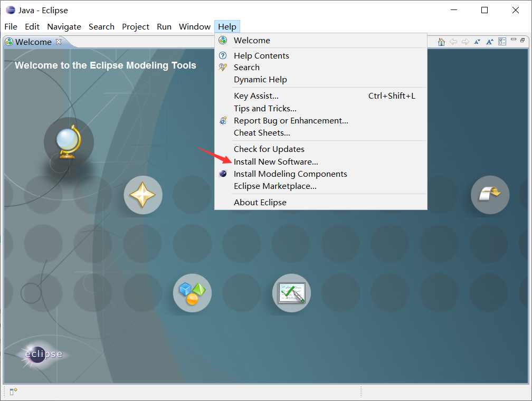The image size is (532, 401).
Task: Open Cheat Sheets...
Action: coord(321,133)
